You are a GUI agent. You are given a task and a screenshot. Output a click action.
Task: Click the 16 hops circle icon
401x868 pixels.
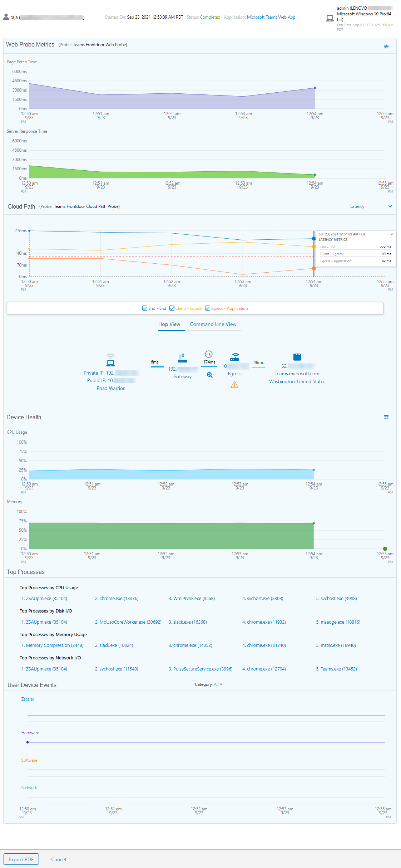pos(209,354)
